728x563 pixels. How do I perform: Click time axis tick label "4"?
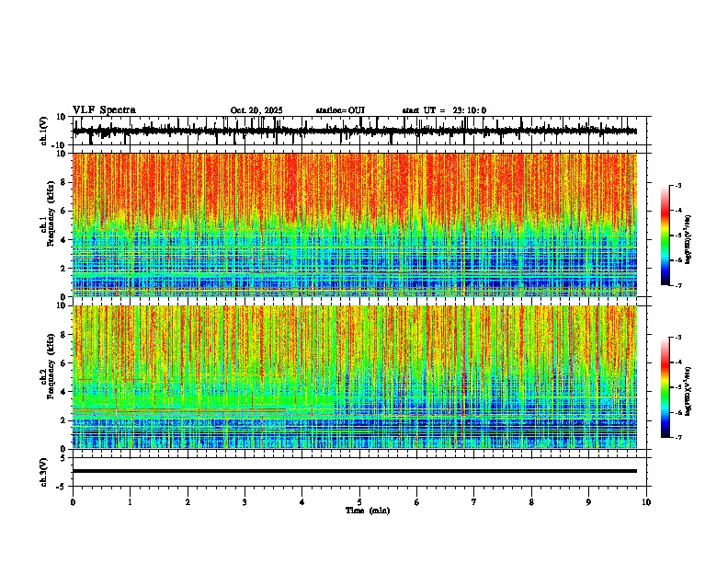click(301, 502)
